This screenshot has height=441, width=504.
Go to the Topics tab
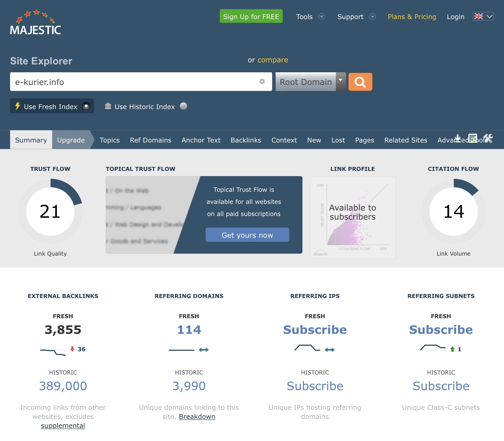coord(110,140)
